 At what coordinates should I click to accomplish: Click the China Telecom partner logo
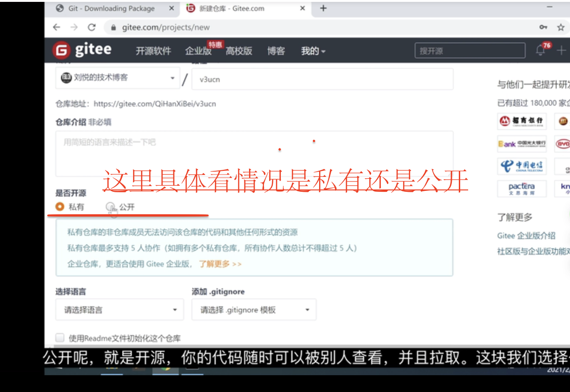click(521, 166)
